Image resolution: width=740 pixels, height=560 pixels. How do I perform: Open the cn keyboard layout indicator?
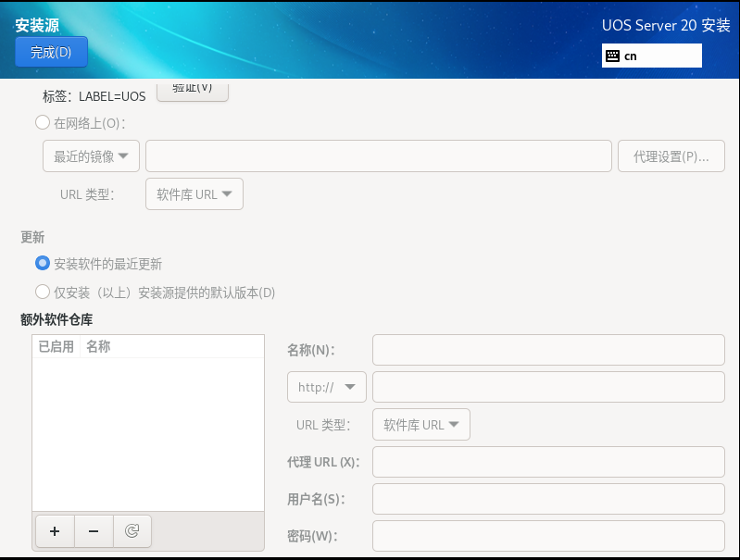click(x=651, y=56)
